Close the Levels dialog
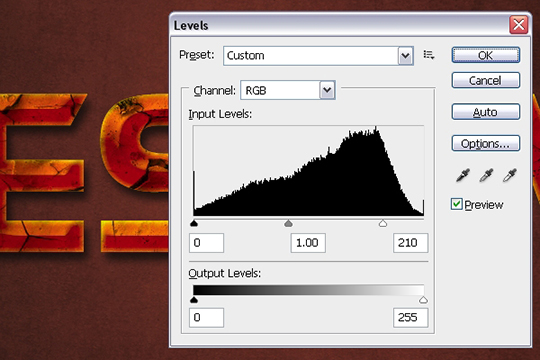This screenshot has width=540, height=360. [x=519, y=25]
